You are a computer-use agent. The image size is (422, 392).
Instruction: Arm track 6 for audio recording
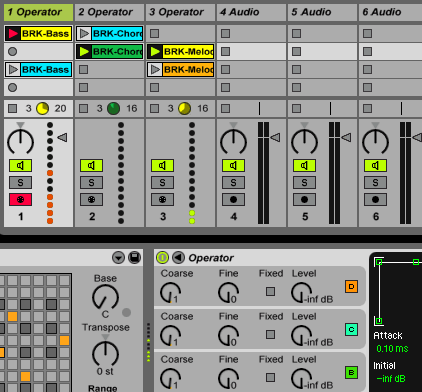coord(375,199)
